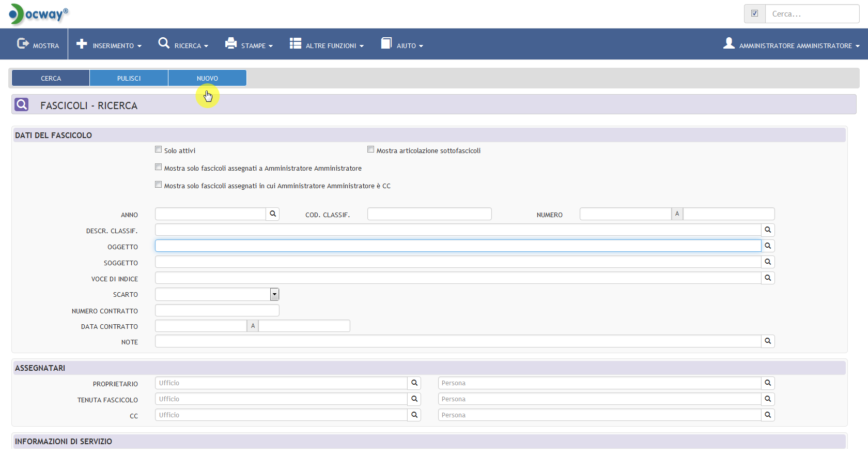Image resolution: width=868 pixels, height=453 pixels.
Task: Tick Mostra solo fascicoli assegnati a Amministratore
Action: click(159, 167)
